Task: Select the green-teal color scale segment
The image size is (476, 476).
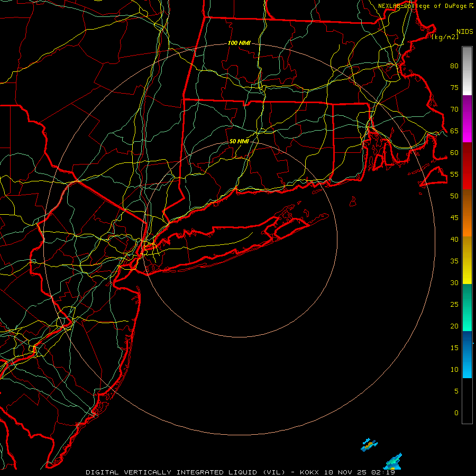Action: tap(467, 307)
